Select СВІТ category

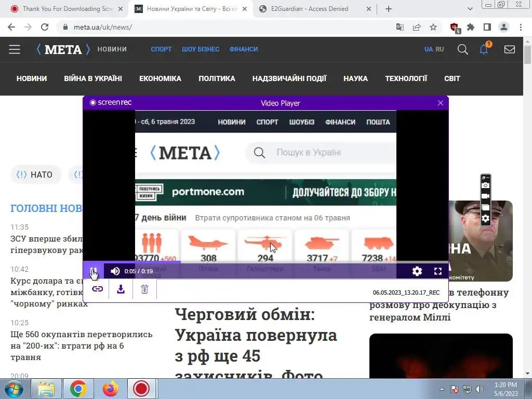point(453,78)
